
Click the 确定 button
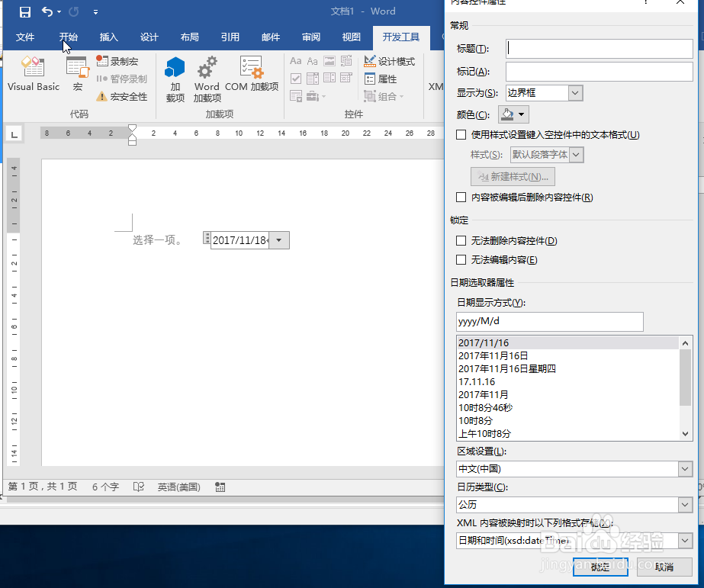point(600,567)
